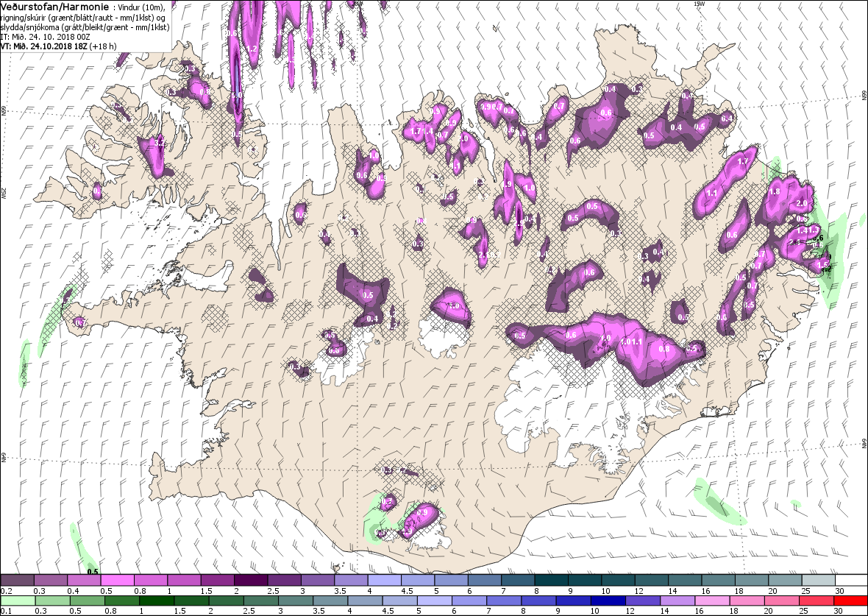Click the 0.2 label under the snow scale

point(6,591)
